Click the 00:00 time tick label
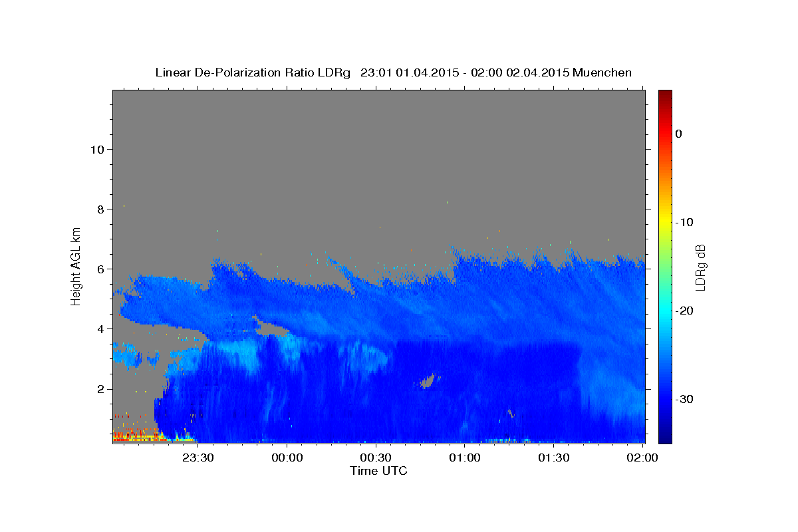798x532 pixels. point(287,458)
